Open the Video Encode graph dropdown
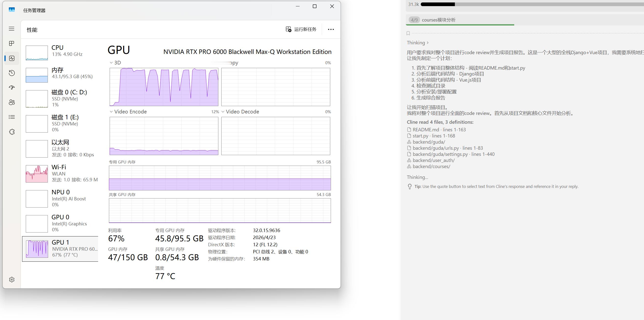Screen dimensions: 644x320 128,112
